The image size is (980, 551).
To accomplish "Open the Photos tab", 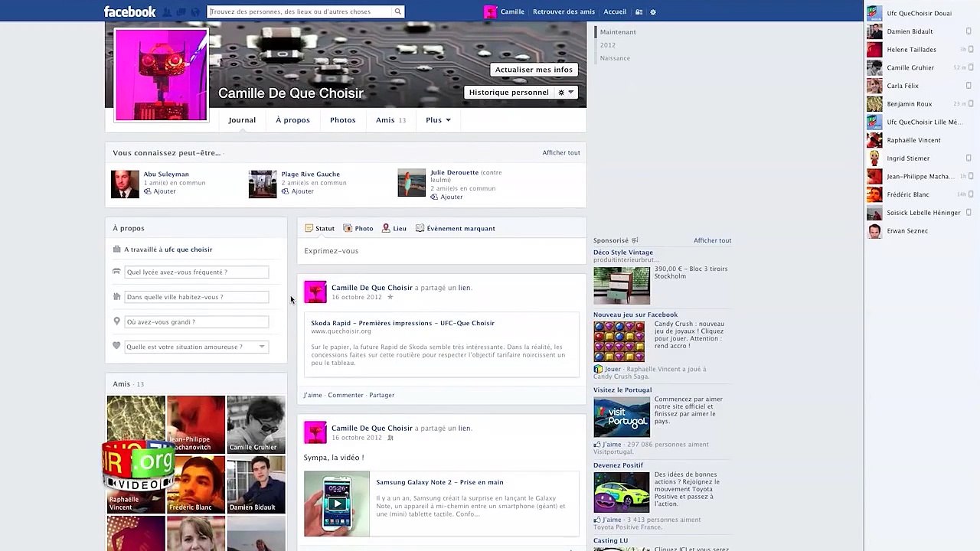I will click(x=343, y=120).
